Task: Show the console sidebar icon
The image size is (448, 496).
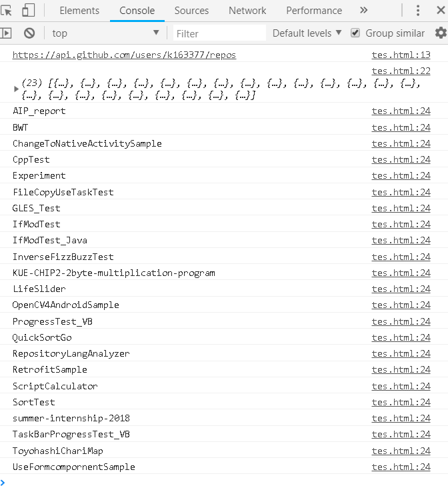Action: 6,33
